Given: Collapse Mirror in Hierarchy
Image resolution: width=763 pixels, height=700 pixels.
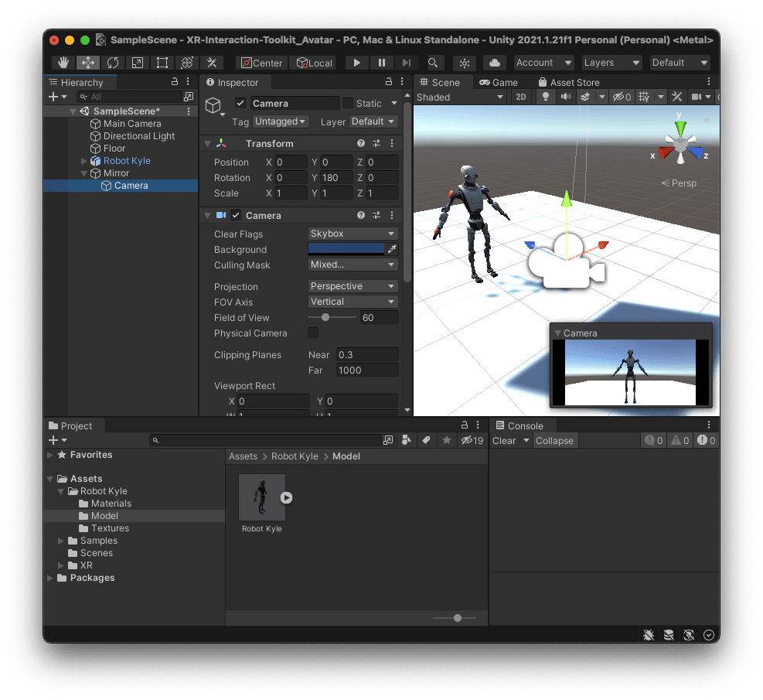Looking at the screenshot, I should point(83,173).
